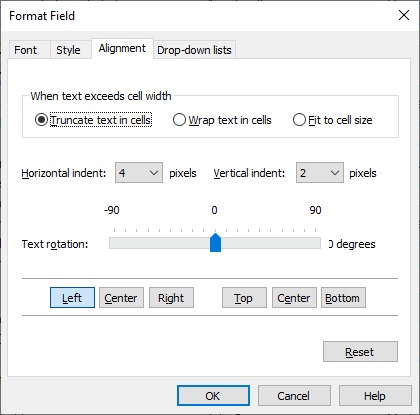Align text Left horizontally
Viewport: 420px width, 415px height.
[72, 298]
